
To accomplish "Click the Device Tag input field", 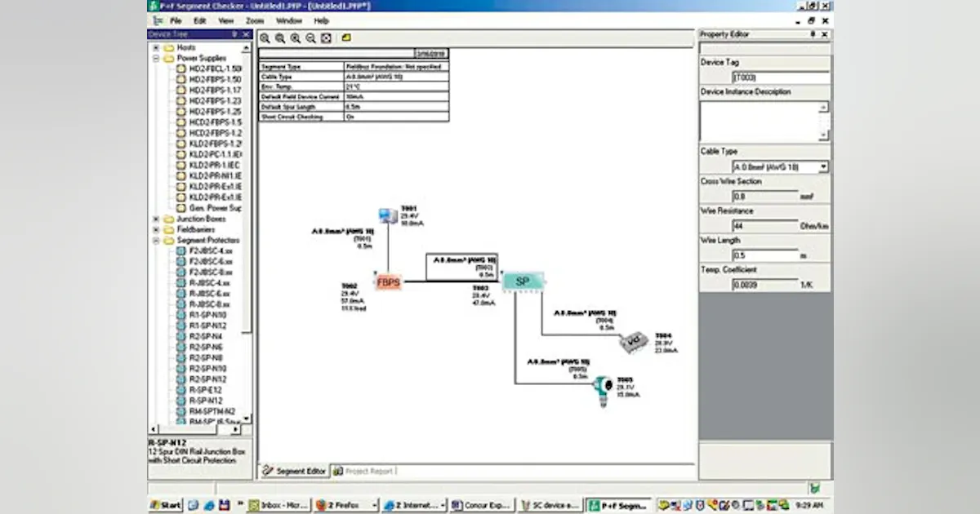I will coord(780,78).
